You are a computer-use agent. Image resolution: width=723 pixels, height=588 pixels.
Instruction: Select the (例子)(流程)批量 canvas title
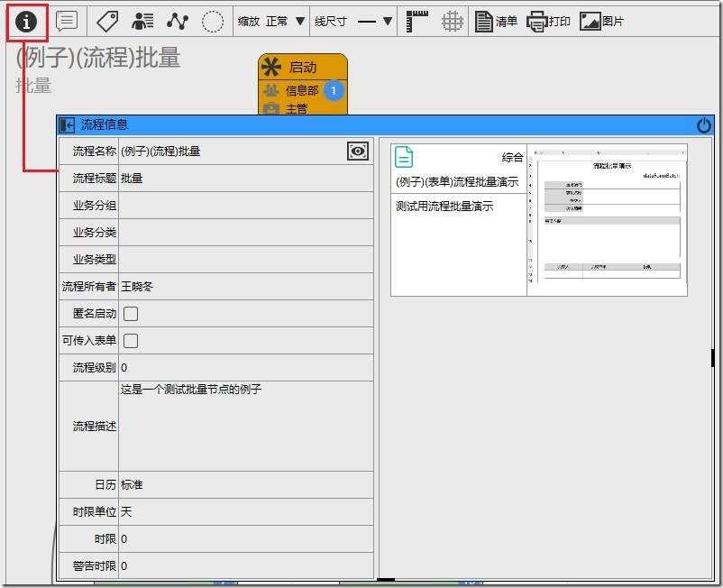tap(97, 58)
